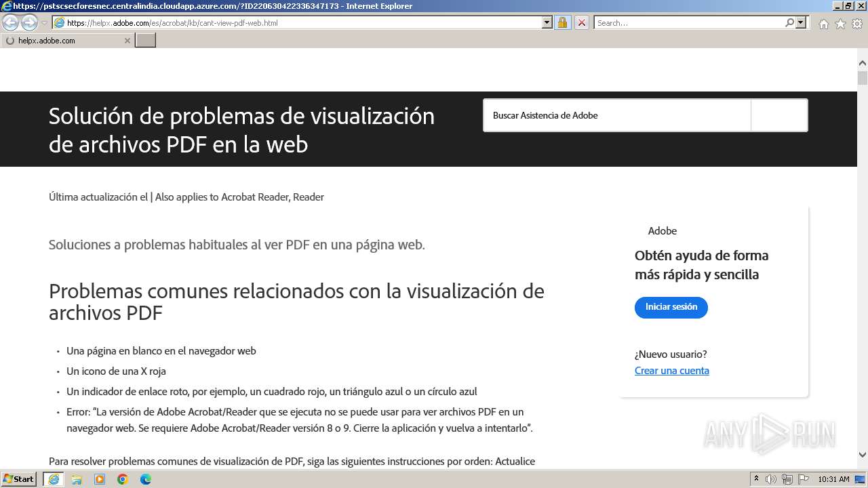Open a new tab button

pyautogui.click(x=146, y=41)
